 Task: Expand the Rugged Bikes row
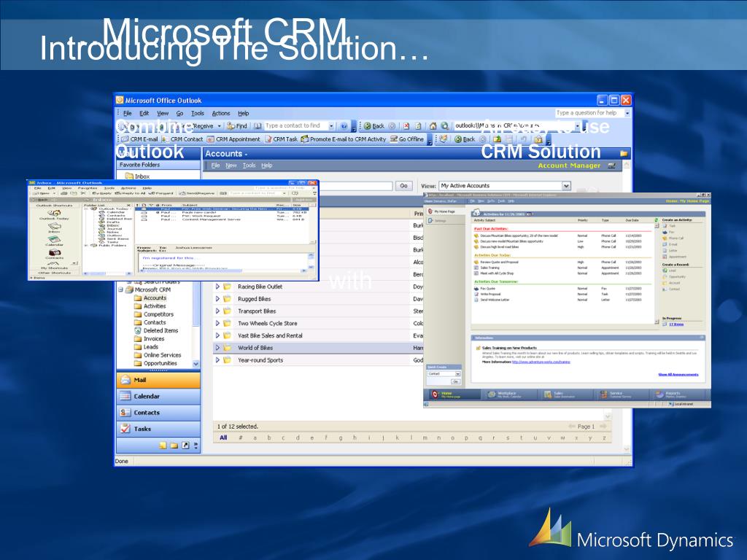(x=217, y=299)
